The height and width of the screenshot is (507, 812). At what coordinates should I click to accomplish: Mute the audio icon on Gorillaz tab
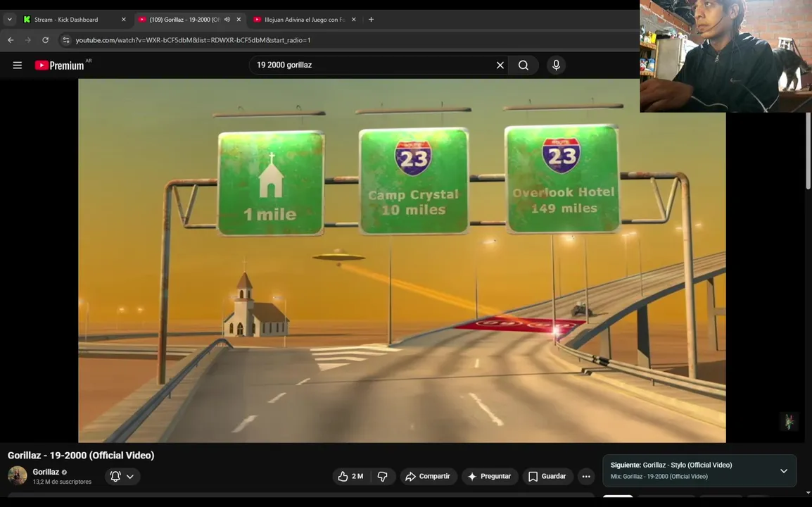coord(227,20)
